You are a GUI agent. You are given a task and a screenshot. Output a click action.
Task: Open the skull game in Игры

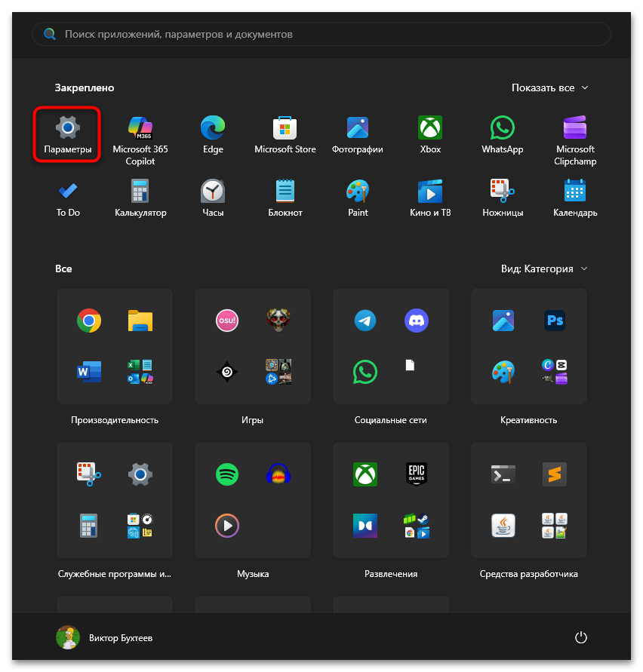pyautogui.click(x=278, y=321)
